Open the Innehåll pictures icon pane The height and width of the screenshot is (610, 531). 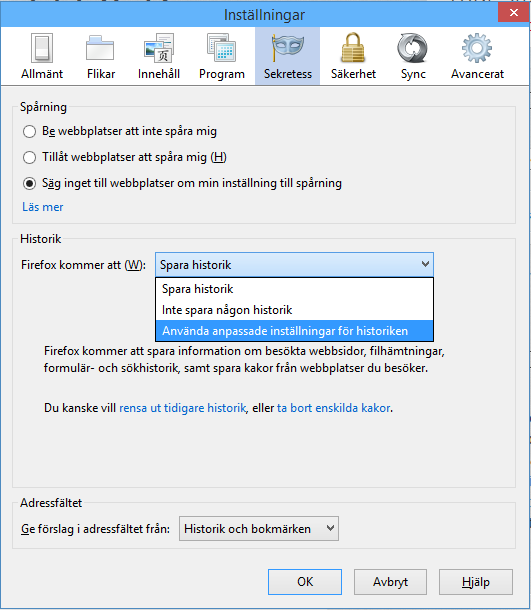(159, 56)
